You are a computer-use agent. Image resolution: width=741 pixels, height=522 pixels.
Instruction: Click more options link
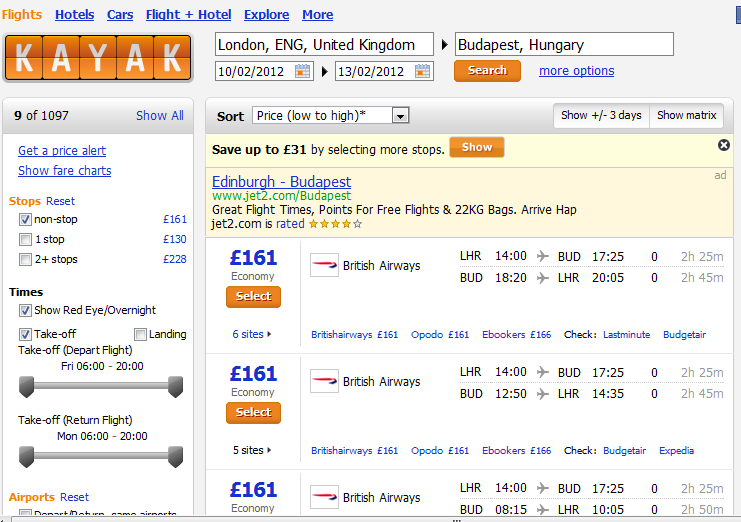(577, 71)
